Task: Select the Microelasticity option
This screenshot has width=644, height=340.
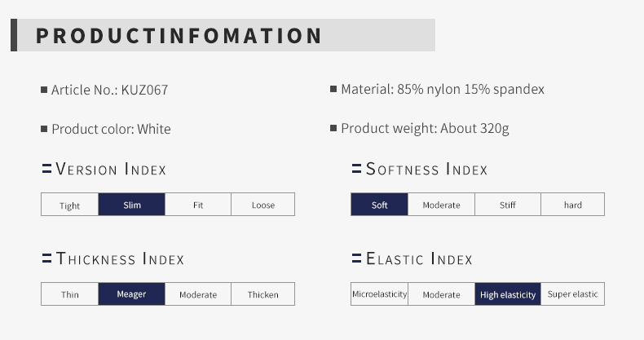Action: (x=380, y=294)
